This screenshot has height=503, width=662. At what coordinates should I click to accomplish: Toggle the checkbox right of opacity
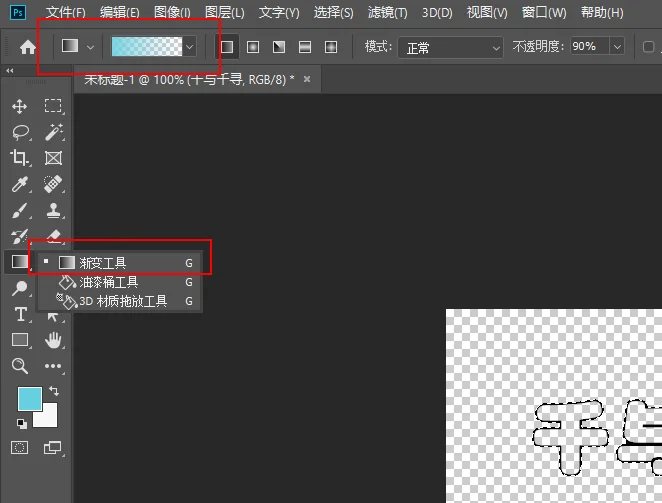click(x=648, y=47)
